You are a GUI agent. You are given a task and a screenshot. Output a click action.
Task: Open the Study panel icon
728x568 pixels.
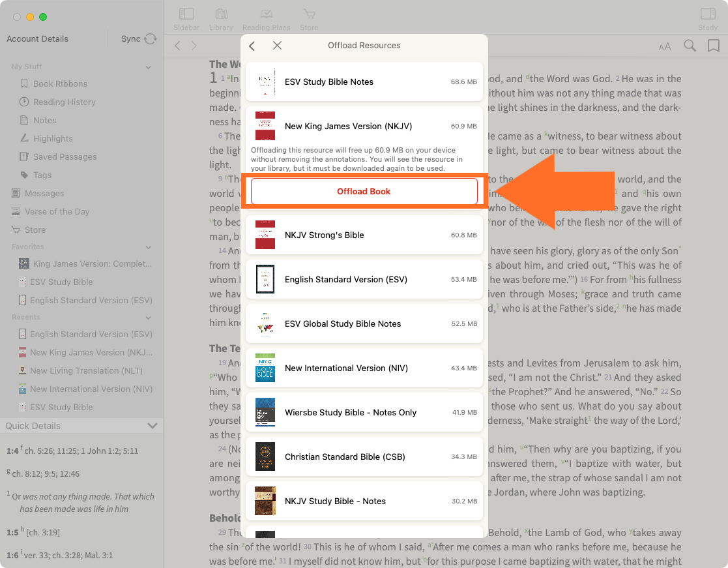coord(708,14)
